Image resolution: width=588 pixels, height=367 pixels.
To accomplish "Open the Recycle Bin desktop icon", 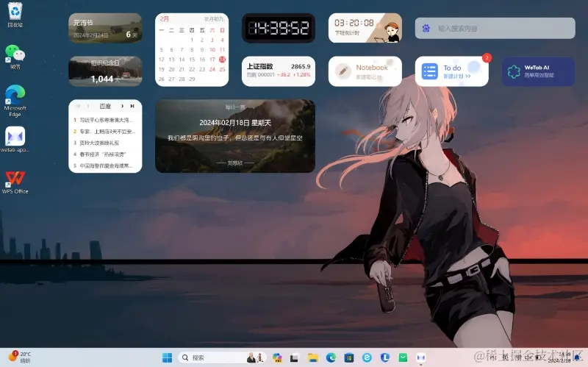I will [x=15, y=15].
